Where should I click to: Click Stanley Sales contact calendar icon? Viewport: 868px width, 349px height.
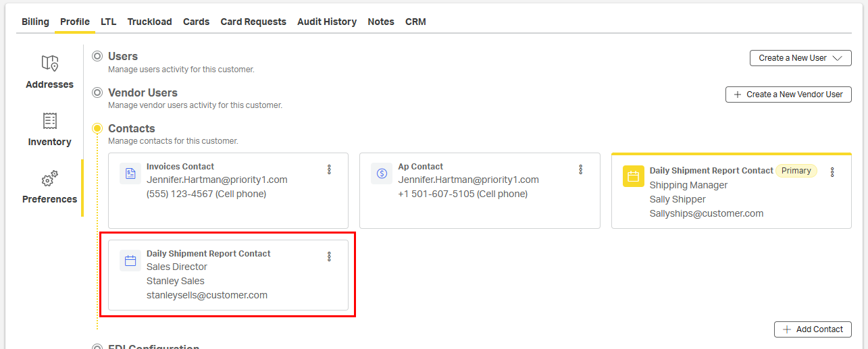click(130, 261)
